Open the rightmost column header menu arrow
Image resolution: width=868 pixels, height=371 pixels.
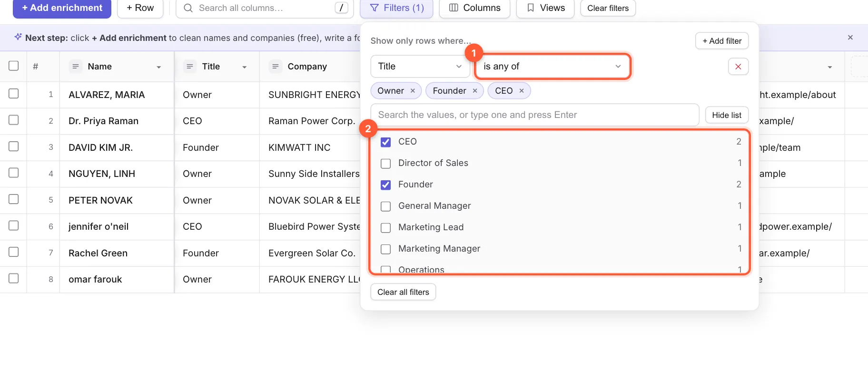click(x=830, y=67)
